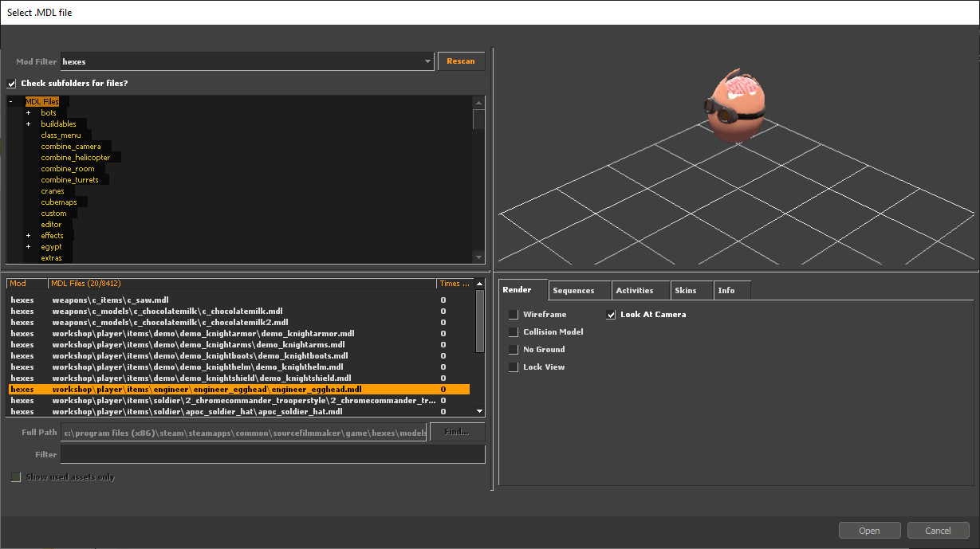Click the folder tree scroll up arrow
Image resolution: width=980 pixels, height=549 pixels.
tap(478, 102)
